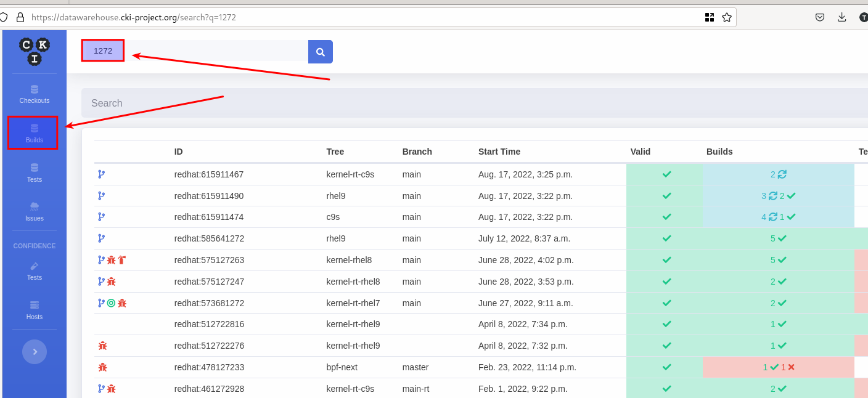The height and width of the screenshot is (398, 868).
Task: Open Hosts in the sidebar
Action: [35, 310]
